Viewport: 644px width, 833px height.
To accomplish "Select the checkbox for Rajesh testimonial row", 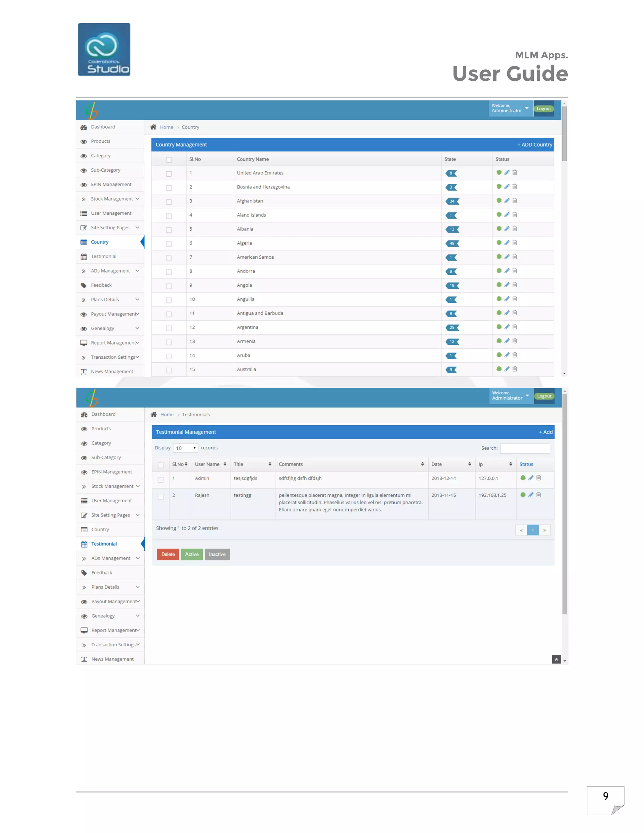I will click(x=161, y=497).
